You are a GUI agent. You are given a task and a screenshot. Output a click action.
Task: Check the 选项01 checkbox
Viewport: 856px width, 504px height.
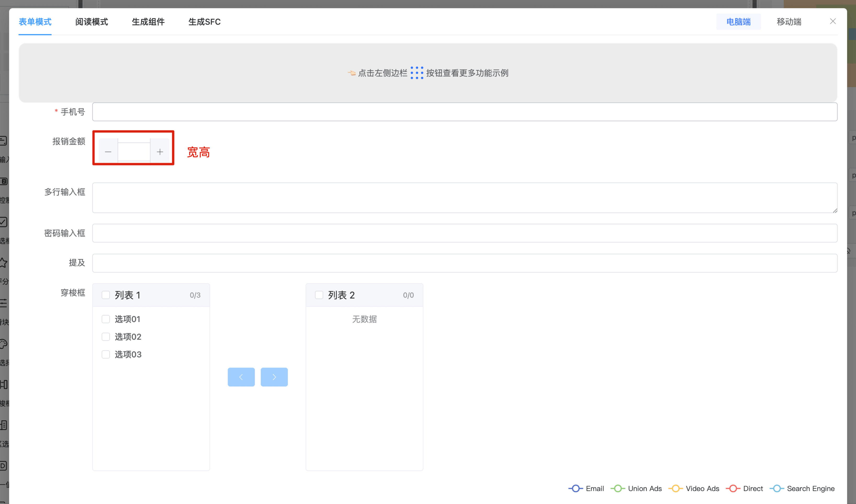click(106, 319)
